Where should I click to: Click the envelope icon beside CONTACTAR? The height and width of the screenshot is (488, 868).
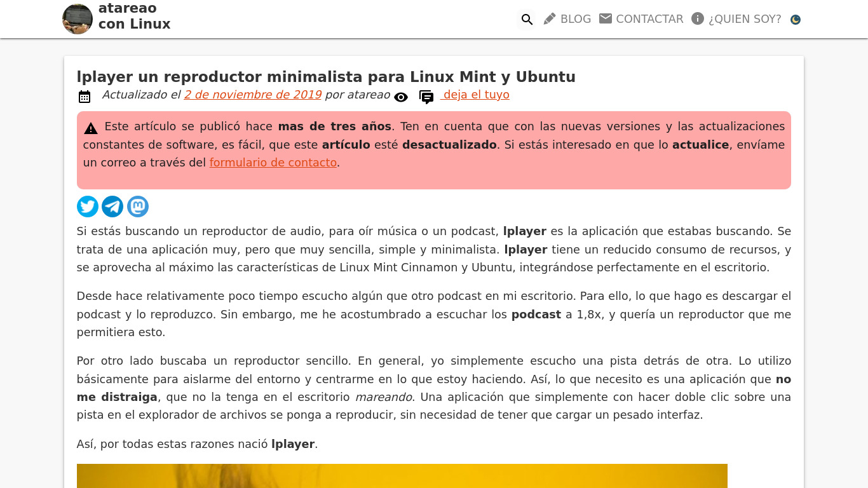pyautogui.click(x=606, y=19)
